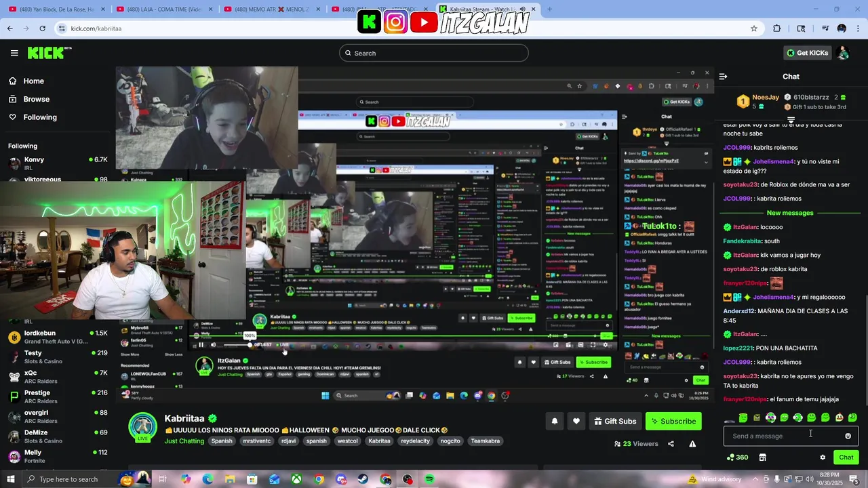This screenshot has width=868, height=488.
Task: Collapse the chat panel
Action: (x=723, y=77)
